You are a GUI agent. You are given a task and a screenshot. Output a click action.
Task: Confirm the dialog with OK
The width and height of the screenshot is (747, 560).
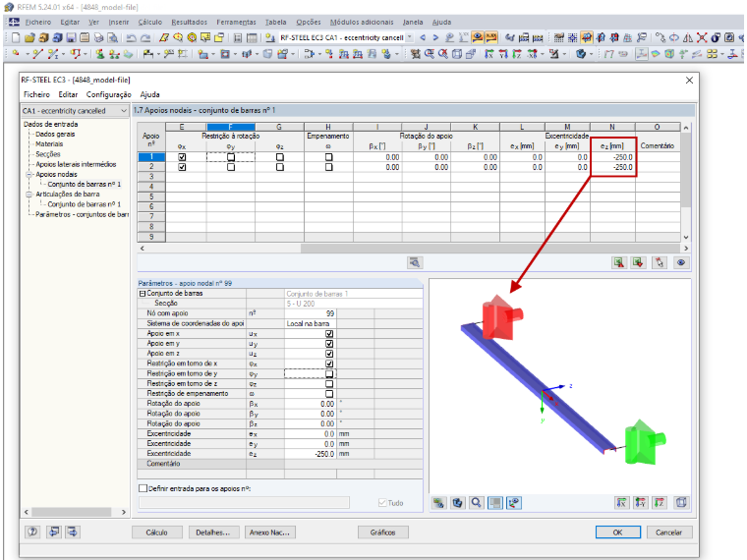(x=618, y=532)
